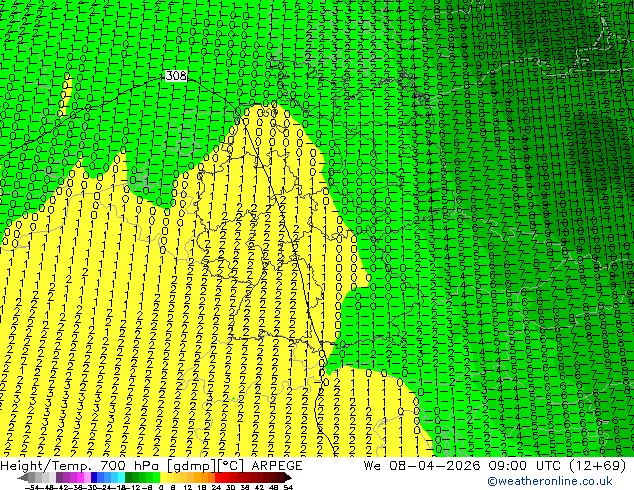This screenshot has height=490, width=634.
Task: Click the 'We 08-04-2026' date text
Action: (423, 466)
